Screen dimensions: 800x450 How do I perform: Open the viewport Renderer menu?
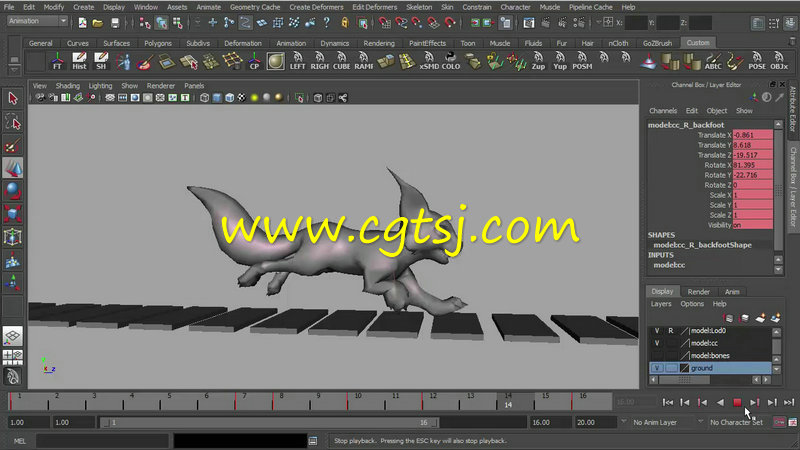click(x=161, y=86)
